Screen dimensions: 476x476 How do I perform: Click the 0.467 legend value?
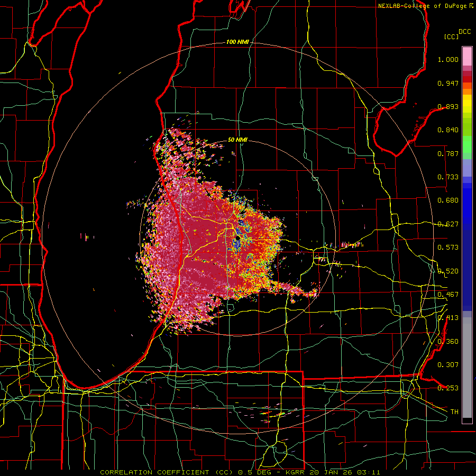pyautogui.click(x=448, y=295)
